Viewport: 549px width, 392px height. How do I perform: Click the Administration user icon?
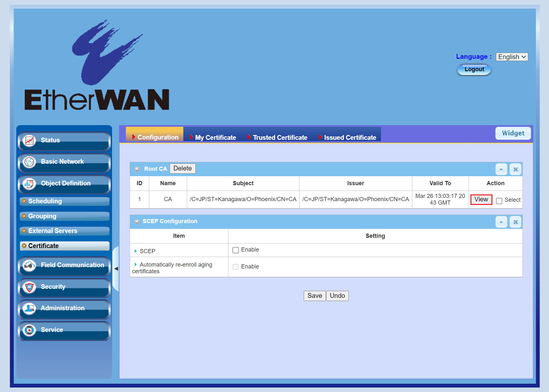[x=29, y=309]
